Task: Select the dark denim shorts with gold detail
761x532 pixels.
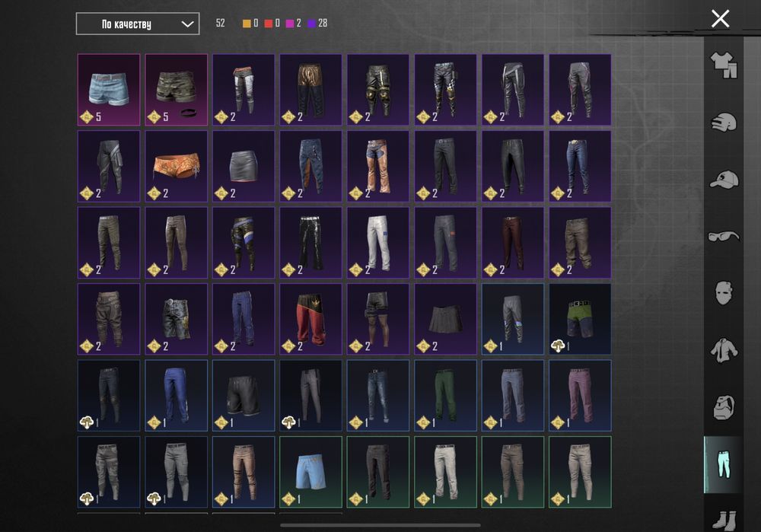Action: click(177, 319)
